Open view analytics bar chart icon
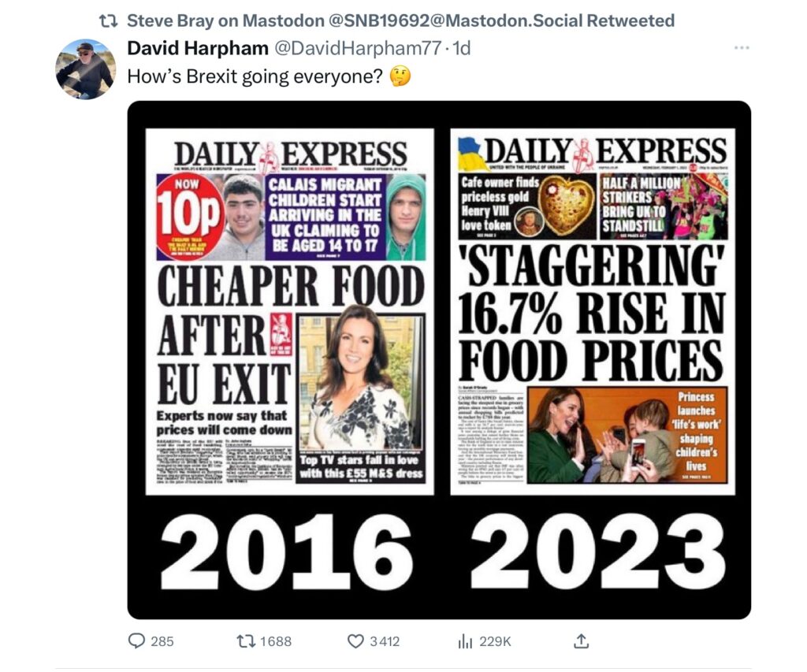Image resolution: width=807 pixels, height=672 pixels. click(465, 641)
